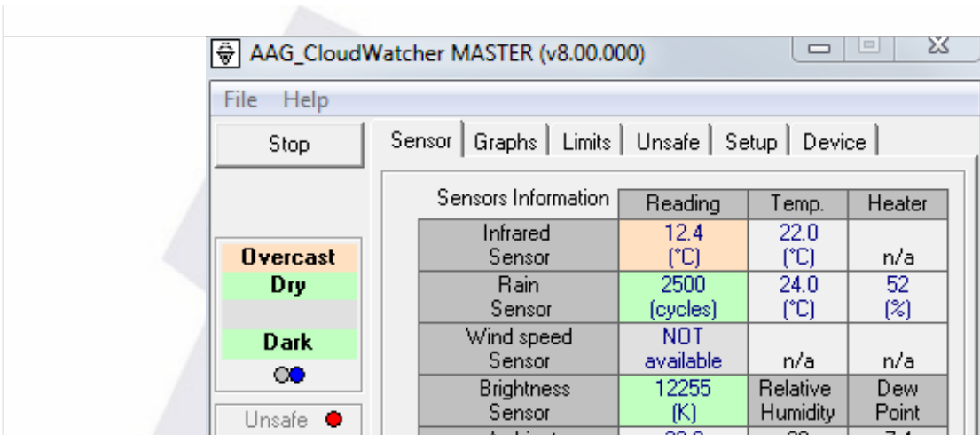Click the Sensors Information label
980x435 pixels.
pos(522,198)
